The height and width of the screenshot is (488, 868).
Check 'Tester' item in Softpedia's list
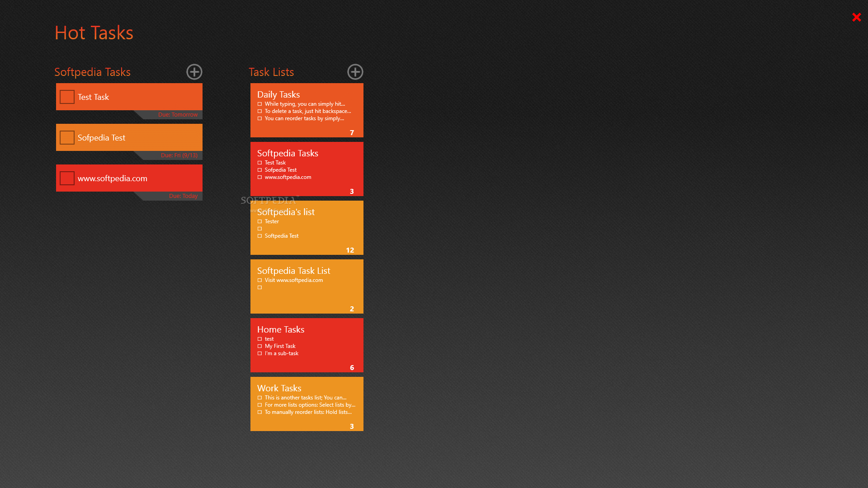pyautogui.click(x=260, y=221)
